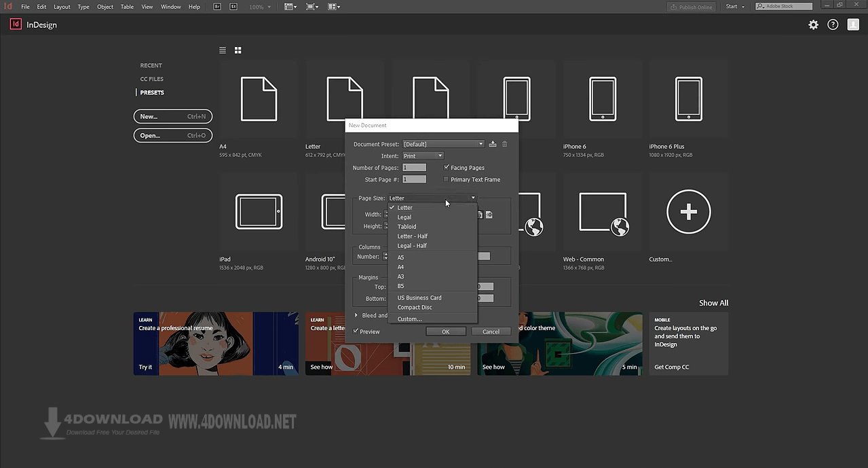Viewport: 868px width, 468px height.
Task: Choose the Web - Common preset
Action: [603, 213]
